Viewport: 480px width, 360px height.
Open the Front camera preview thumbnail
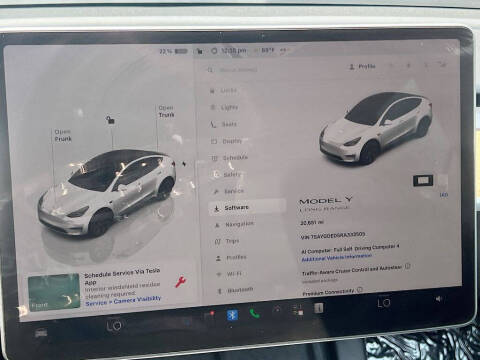(54, 292)
